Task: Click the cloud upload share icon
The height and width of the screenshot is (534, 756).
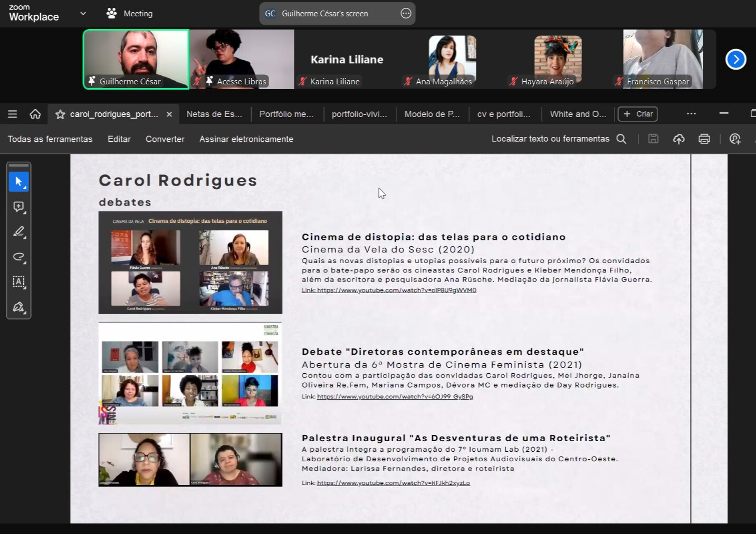Action: click(x=678, y=139)
